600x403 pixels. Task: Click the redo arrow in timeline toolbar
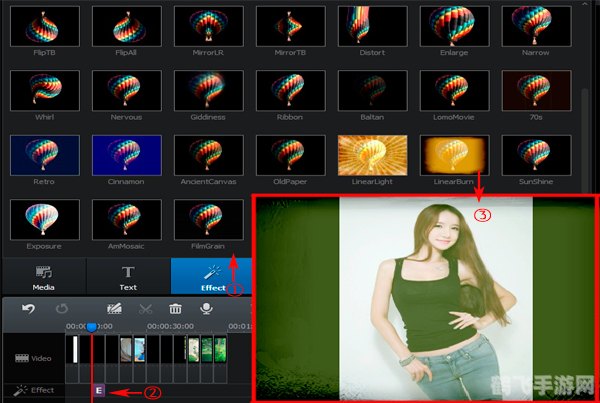coord(64,310)
